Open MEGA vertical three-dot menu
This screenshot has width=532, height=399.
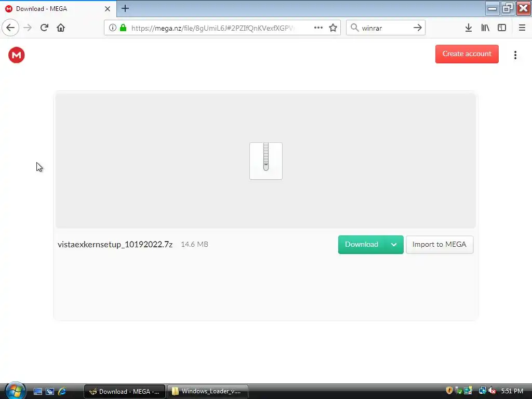click(515, 55)
